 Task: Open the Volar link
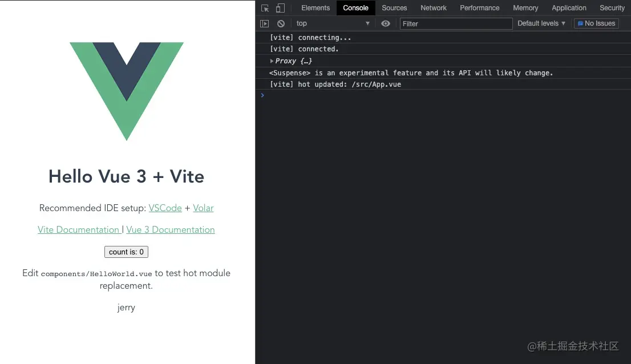tap(203, 208)
